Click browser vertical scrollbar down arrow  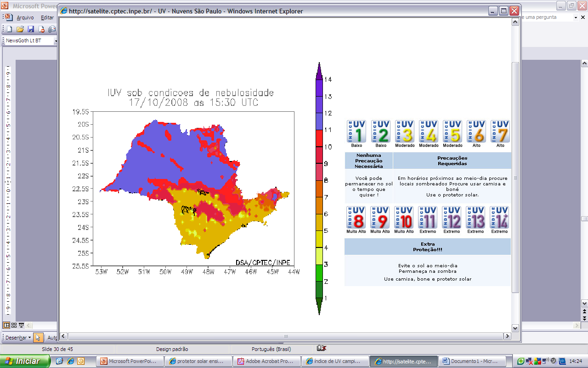click(x=515, y=328)
